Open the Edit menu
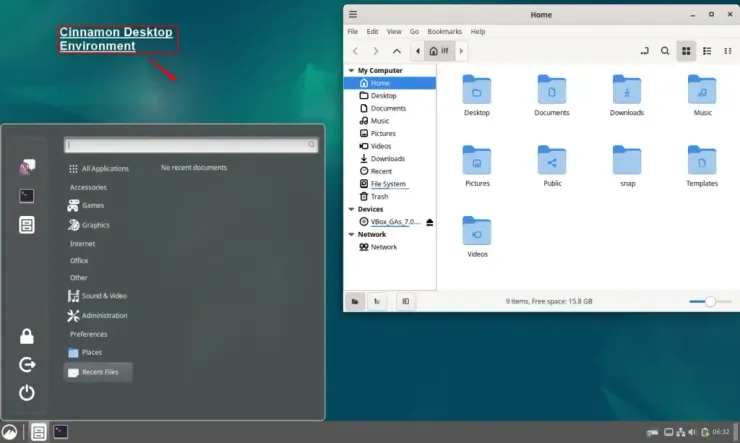This screenshot has height=443, width=740. coord(372,32)
